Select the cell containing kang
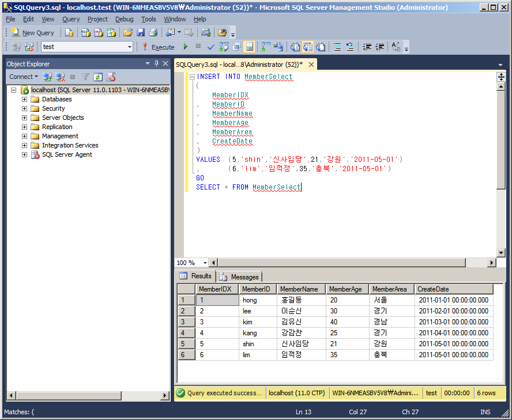 click(x=258, y=333)
